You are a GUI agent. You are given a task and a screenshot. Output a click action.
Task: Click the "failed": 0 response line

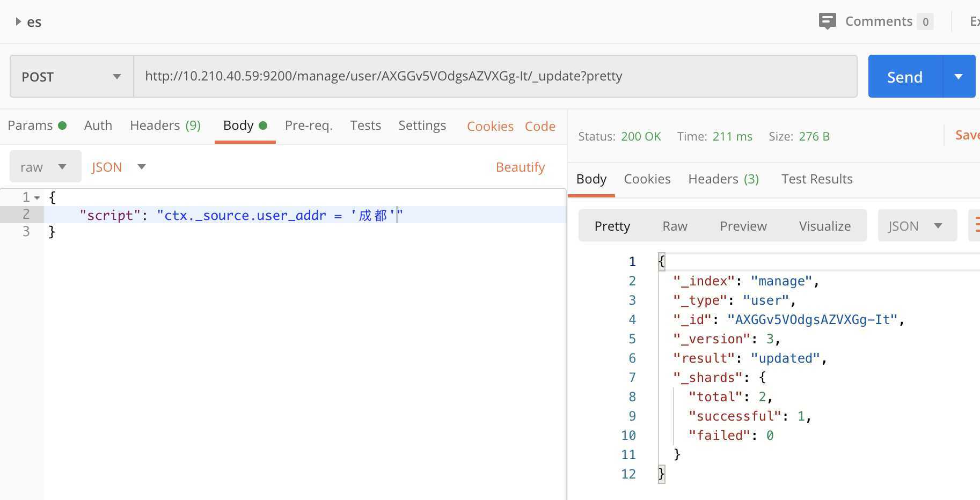(x=730, y=436)
